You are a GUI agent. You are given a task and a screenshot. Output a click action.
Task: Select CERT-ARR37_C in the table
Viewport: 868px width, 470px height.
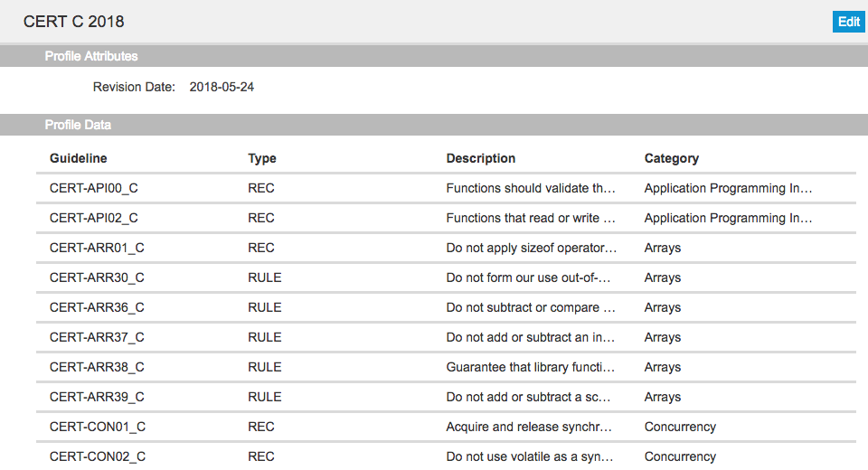click(446, 338)
